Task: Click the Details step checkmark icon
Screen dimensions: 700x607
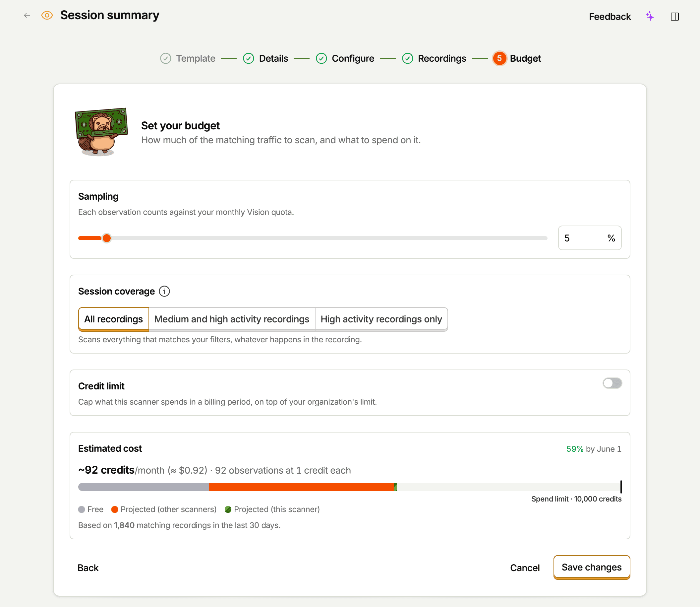Action: click(249, 58)
